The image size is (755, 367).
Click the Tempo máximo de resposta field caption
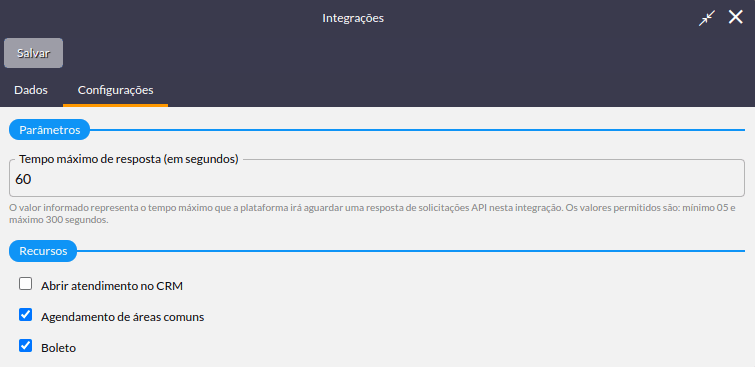tap(129, 159)
